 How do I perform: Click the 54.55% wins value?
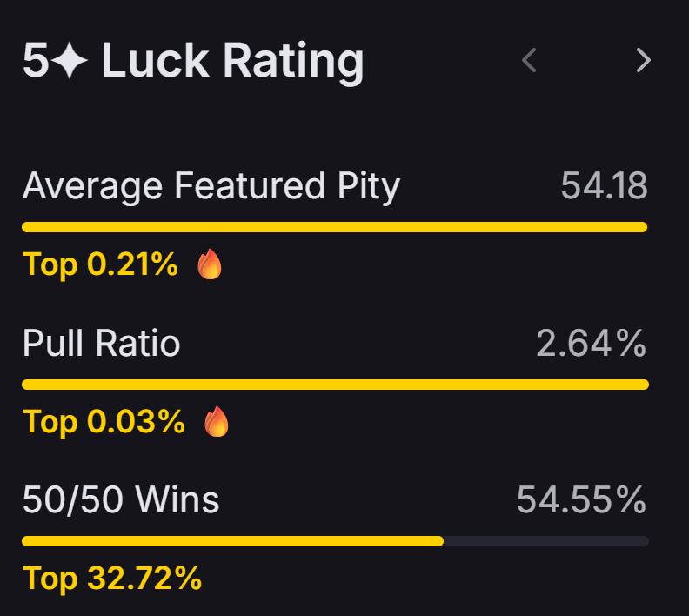[581, 499]
